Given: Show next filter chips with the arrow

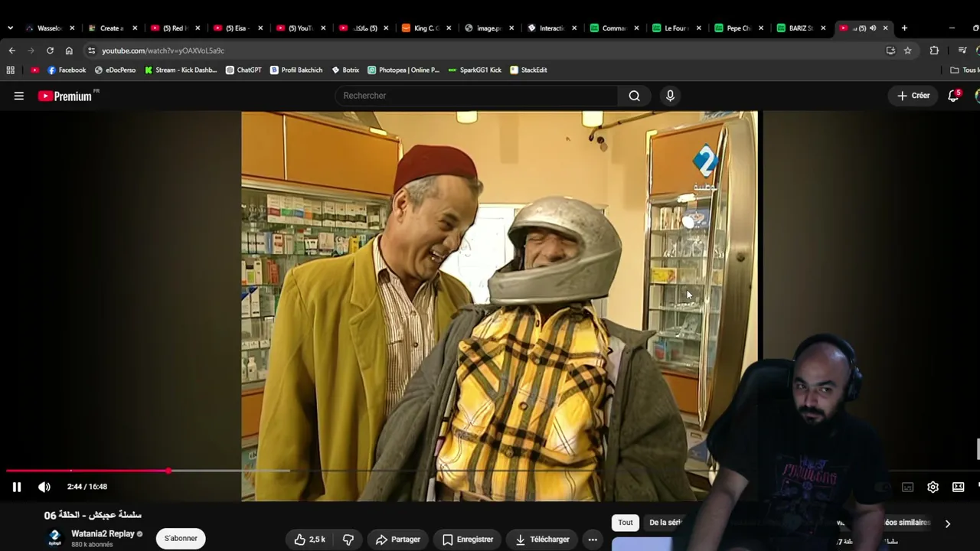Looking at the screenshot, I should point(947,523).
